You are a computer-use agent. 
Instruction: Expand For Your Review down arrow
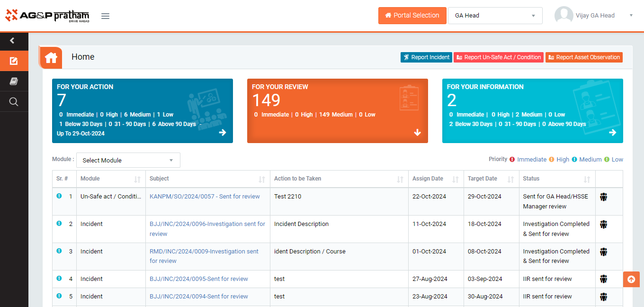coord(417,133)
